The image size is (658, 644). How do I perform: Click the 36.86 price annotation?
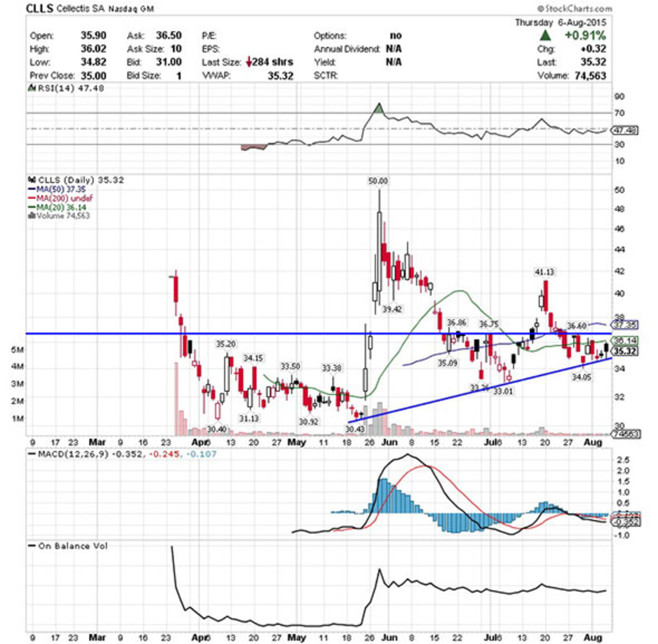coord(456,323)
